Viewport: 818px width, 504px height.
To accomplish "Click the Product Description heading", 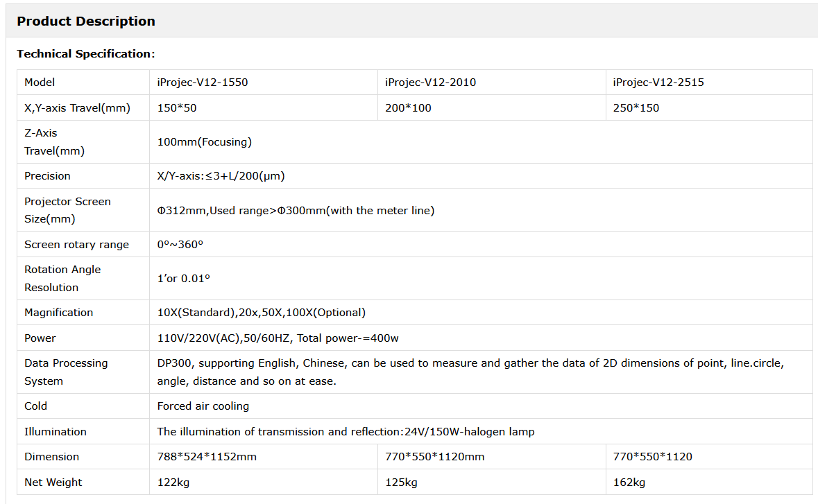I will tap(86, 21).
